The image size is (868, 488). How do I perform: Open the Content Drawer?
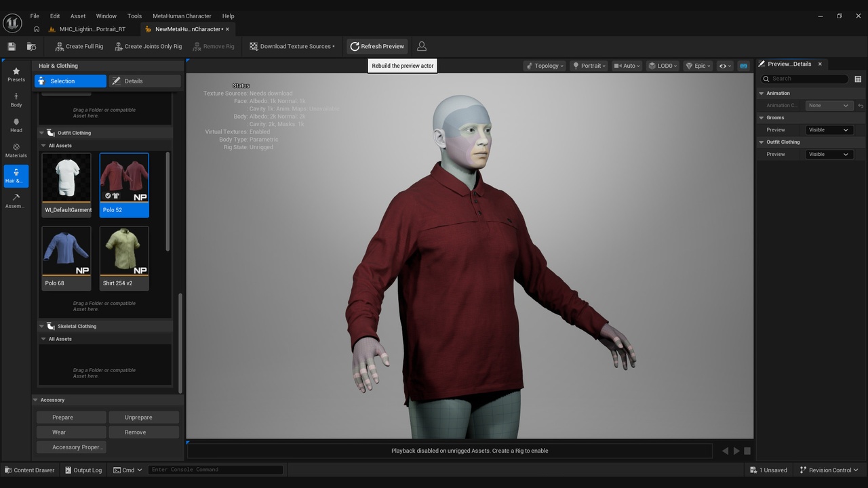click(x=29, y=470)
